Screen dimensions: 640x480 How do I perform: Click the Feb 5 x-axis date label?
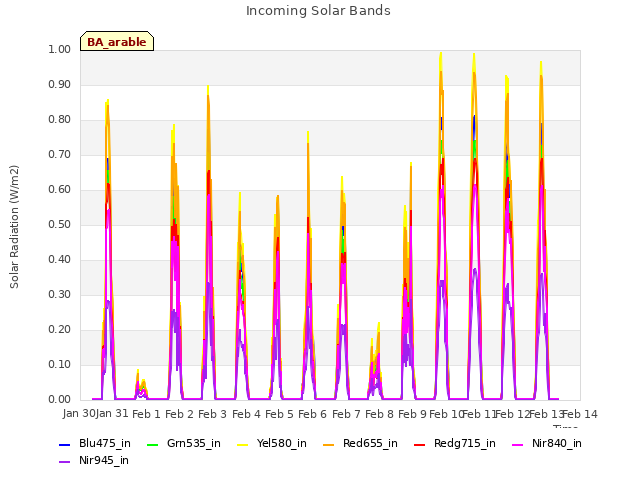point(279,414)
